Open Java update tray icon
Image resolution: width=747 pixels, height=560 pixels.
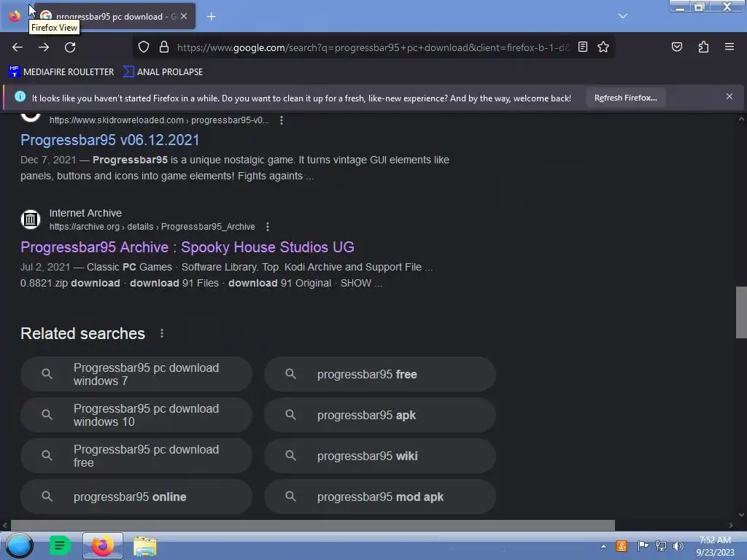tap(622, 546)
